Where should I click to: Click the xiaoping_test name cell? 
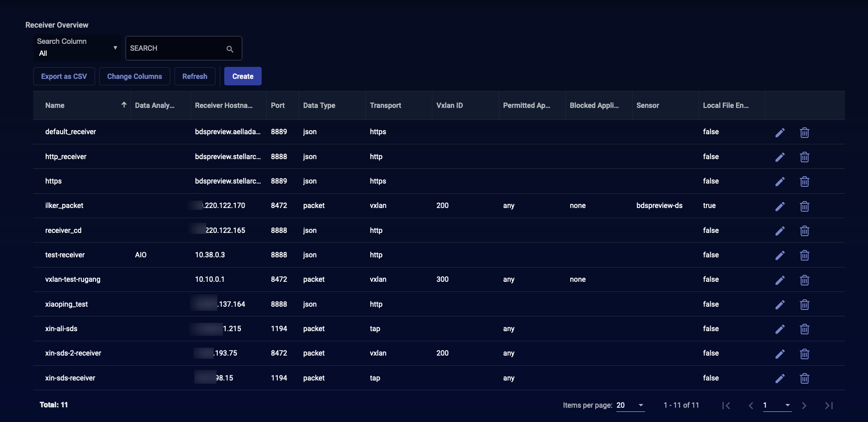(66, 304)
